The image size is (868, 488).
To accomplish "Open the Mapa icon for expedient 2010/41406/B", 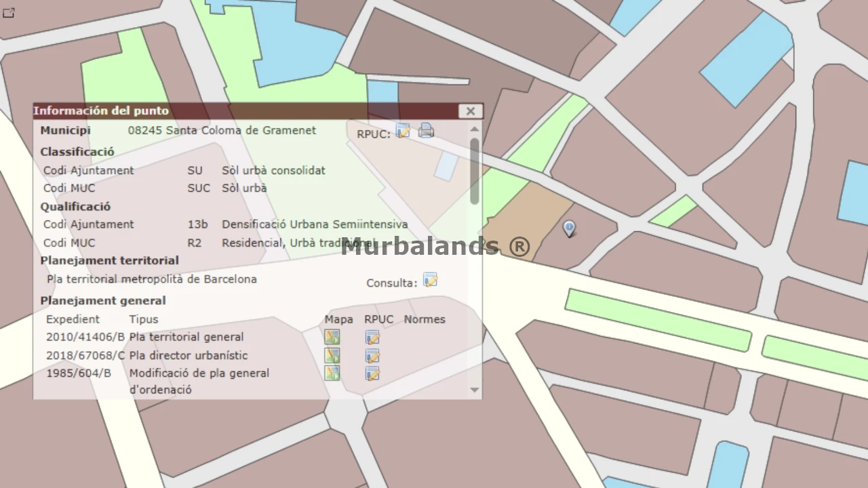I will pyautogui.click(x=332, y=337).
